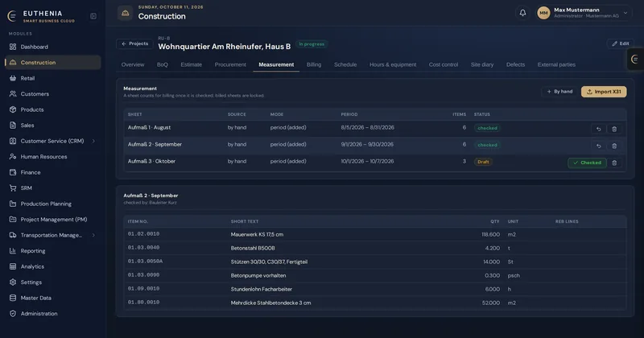Click the Mehrdicke Stahlbetondecke 3 cm item
Screen dimensions: 644x338
[270, 303]
